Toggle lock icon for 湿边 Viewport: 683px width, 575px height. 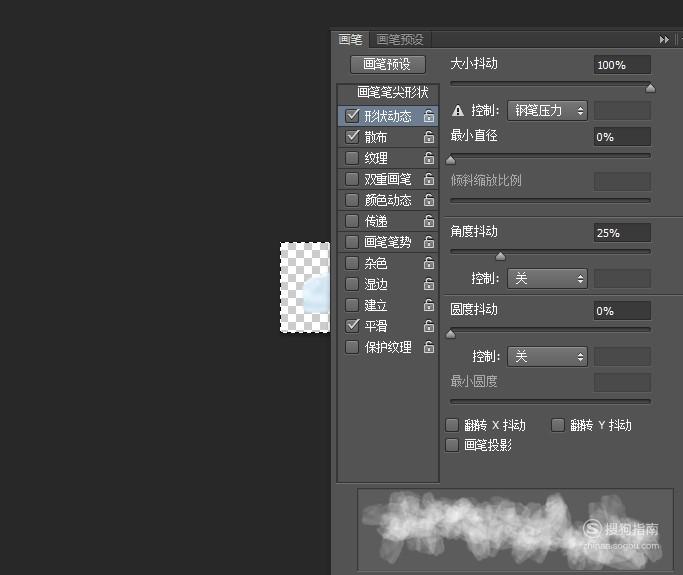coord(429,284)
